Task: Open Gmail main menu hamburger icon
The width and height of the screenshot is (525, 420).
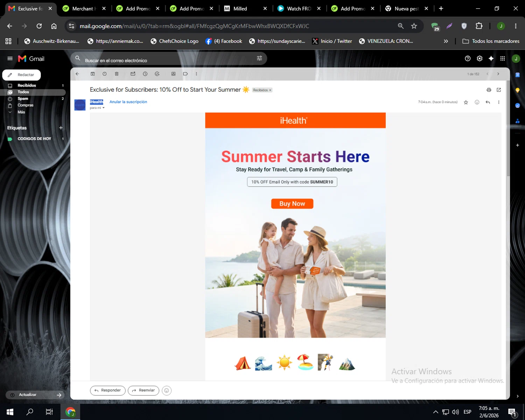Action: 10,58
